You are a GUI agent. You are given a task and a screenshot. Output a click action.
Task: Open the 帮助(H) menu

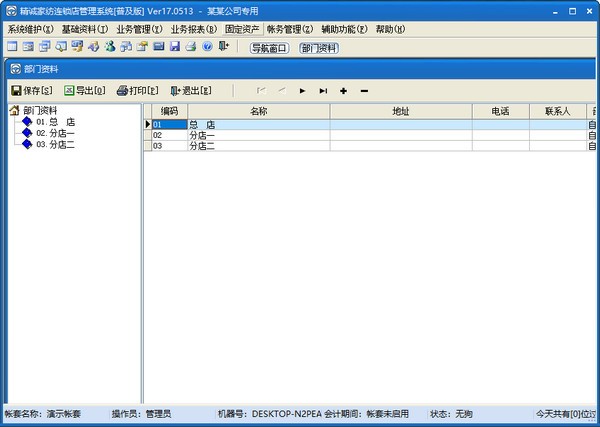(x=390, y=29)
